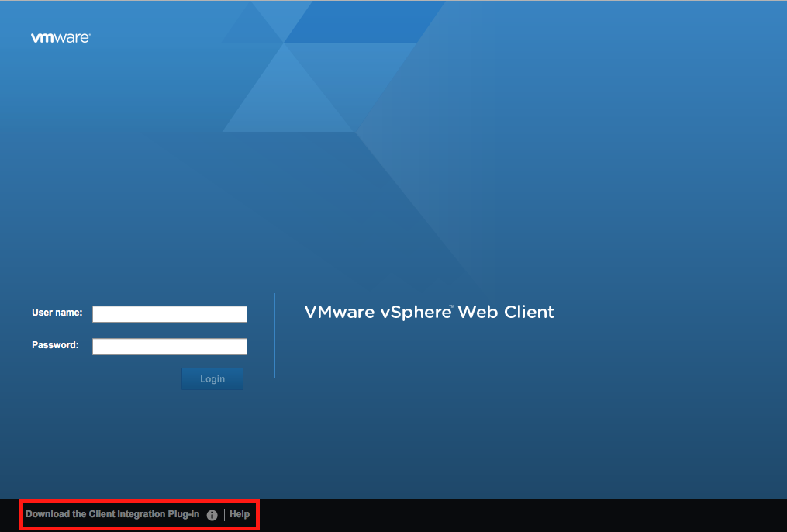Download the Client Integration Plug-in link
The image size is (787, 532).
112,514
